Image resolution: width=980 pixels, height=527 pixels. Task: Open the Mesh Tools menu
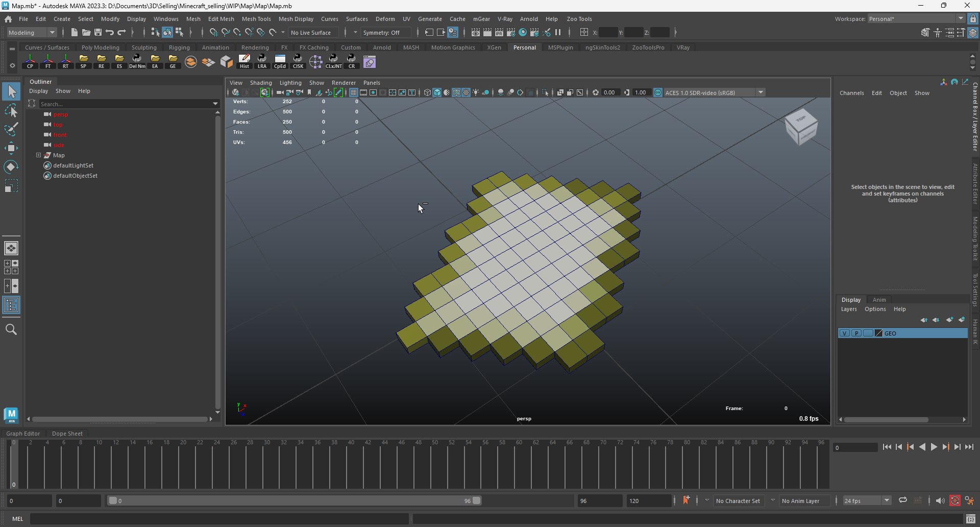coord(256,18)
